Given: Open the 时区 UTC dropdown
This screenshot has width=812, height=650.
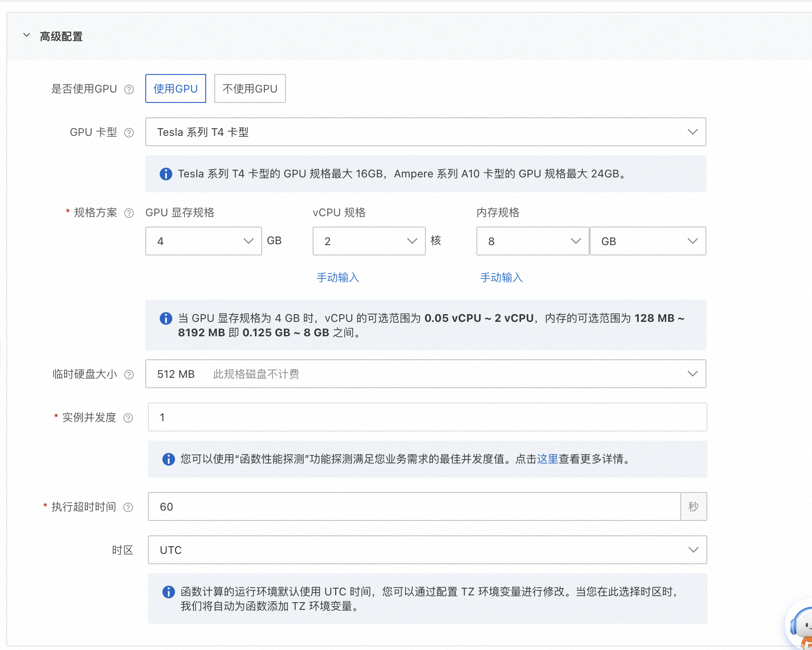Looking at the screenshot, I should [427, 550].
